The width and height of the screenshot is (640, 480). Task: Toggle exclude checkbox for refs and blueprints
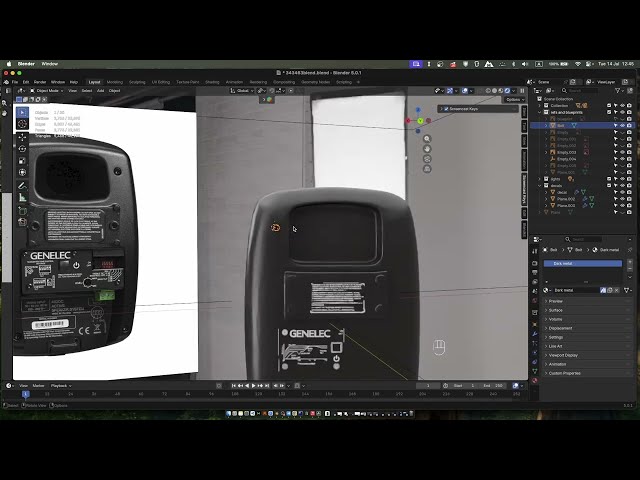click(609, 112)
